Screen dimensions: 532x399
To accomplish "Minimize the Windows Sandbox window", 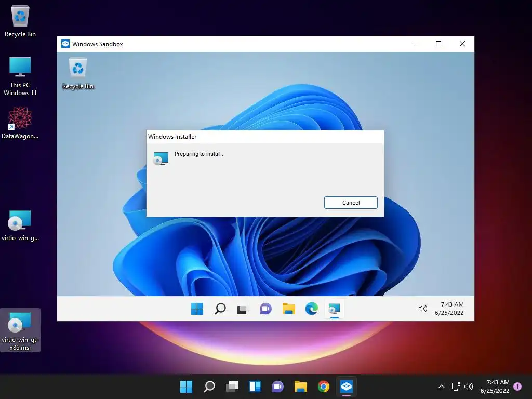I will tap(415, 44).
